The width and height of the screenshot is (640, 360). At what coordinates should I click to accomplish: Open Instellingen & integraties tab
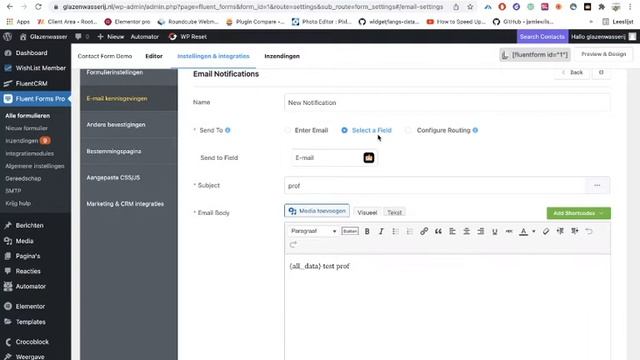[213, 56]
